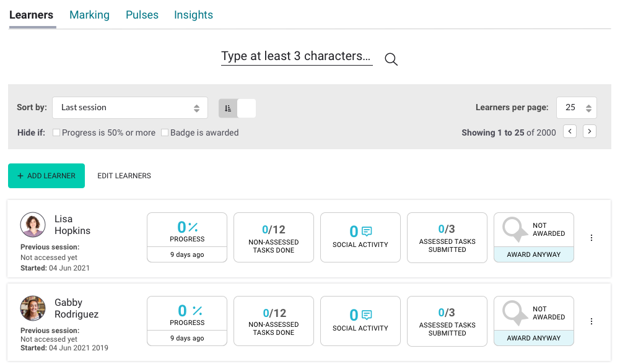Click the ADD LEARNER button

[x=46, y=176]
